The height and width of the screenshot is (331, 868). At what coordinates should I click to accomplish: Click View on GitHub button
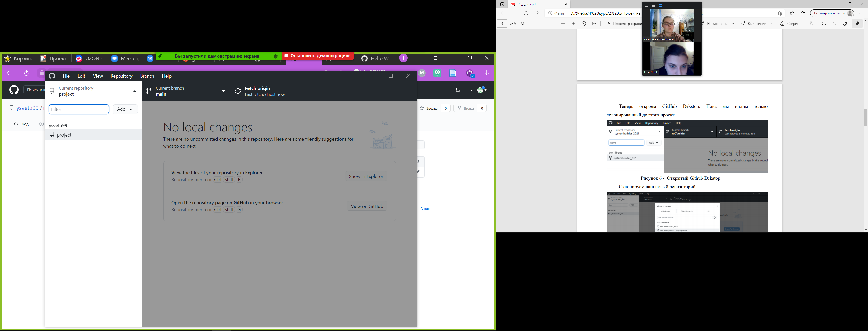[367, 206]
